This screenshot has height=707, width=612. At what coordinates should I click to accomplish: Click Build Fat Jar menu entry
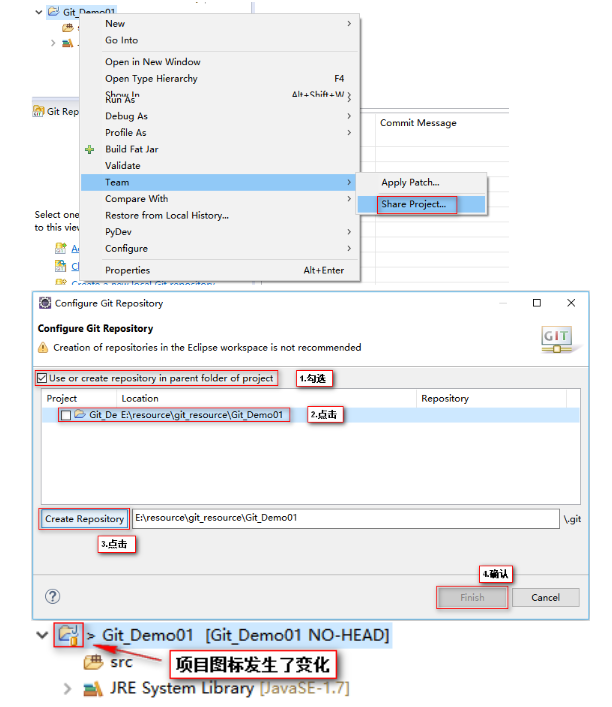(220, 149)
